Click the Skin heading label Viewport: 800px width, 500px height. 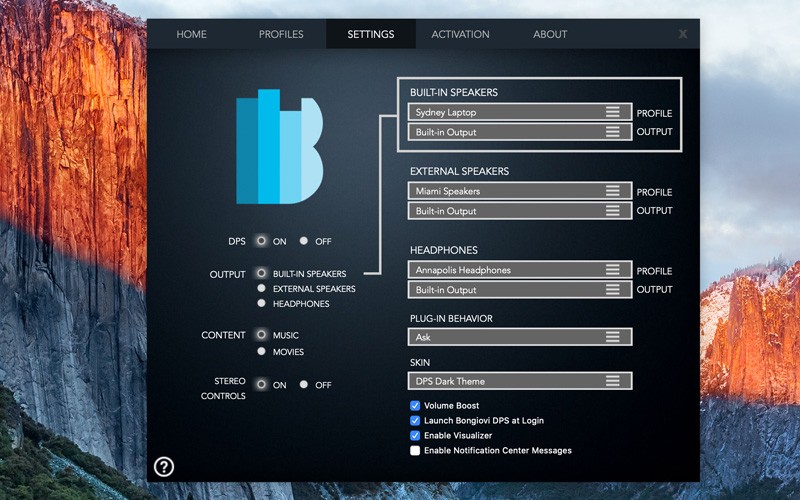[420, 362]
